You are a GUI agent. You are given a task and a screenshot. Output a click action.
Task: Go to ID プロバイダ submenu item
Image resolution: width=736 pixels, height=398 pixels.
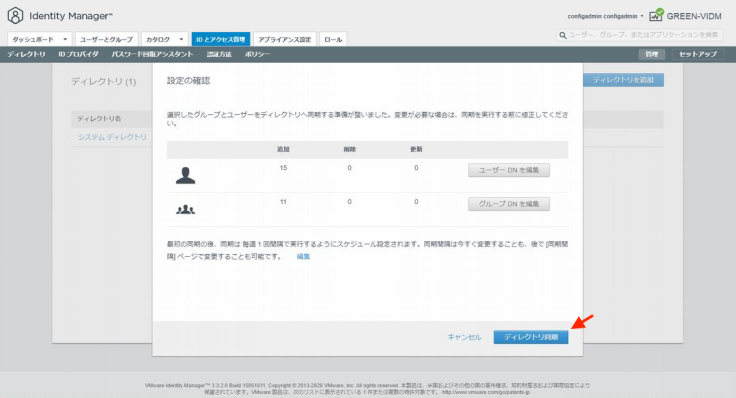pos(78,54)
